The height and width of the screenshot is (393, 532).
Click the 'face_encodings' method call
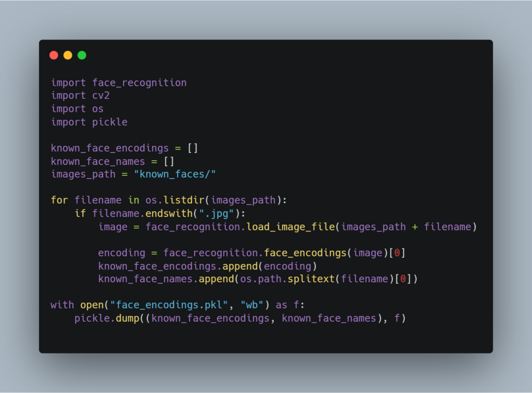click(x=305, y=253)
